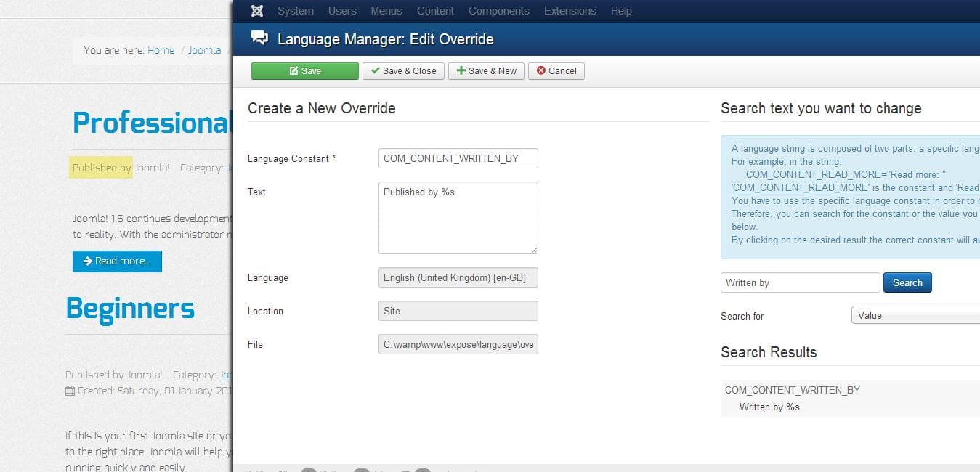Click the calendar icon beside Created date
980x472 pixels.
point(70,391)
